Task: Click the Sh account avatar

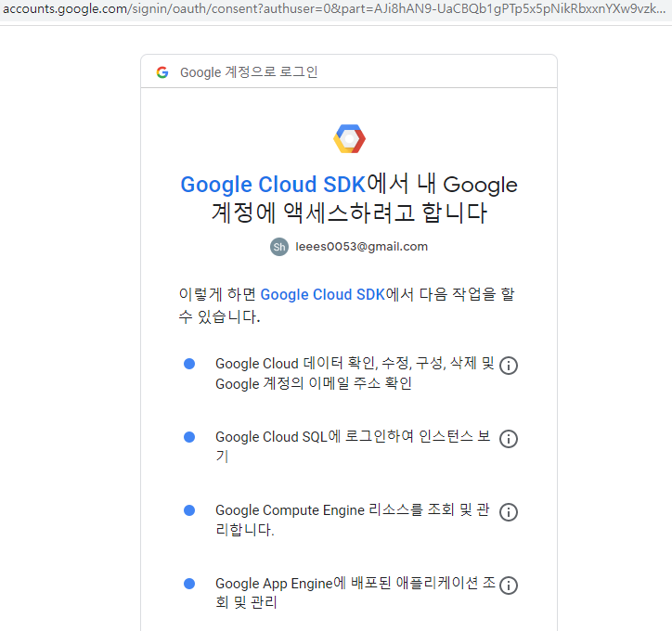Action: pyautogui.click(x=279, y=247)
